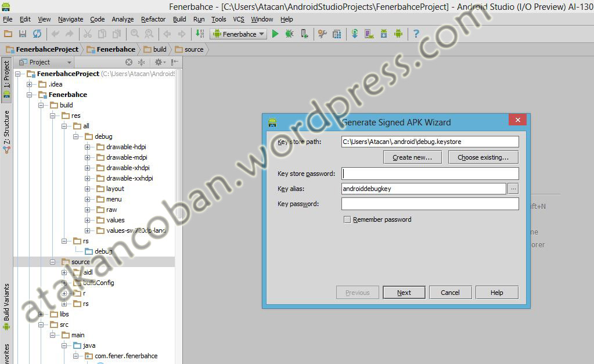Viewport: 594px width, 364px height.
Task: Open the Project Structure icon
Action: [337, 34]
